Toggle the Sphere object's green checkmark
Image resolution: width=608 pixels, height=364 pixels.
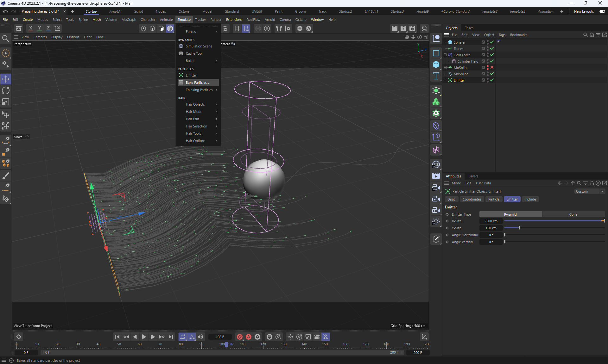pyautogui.click(x=492, y=42)
